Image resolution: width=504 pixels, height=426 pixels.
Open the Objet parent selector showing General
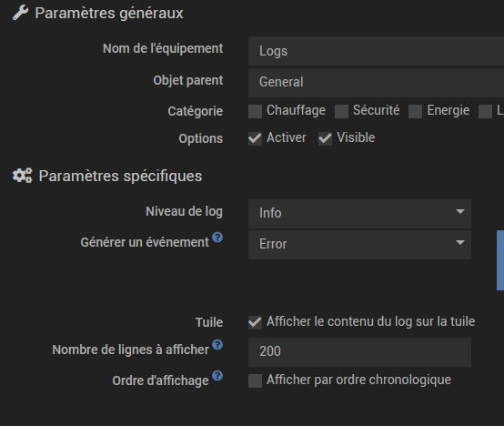[376, 83]
